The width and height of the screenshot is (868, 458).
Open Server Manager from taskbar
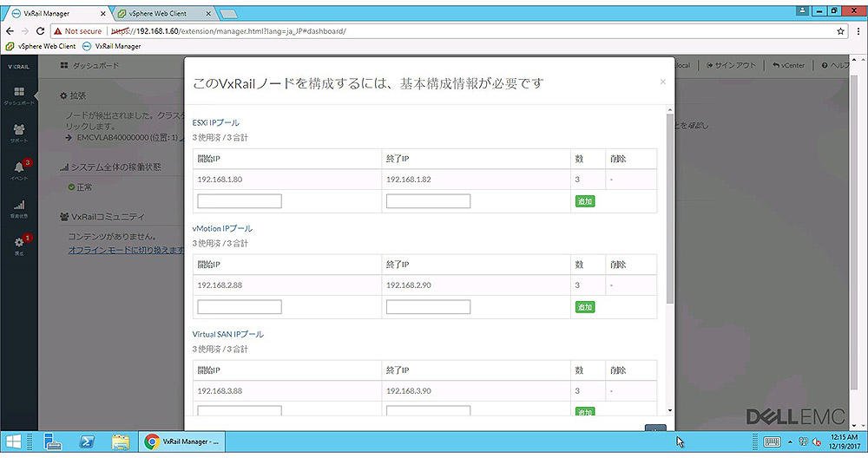(x=53, y=442)
